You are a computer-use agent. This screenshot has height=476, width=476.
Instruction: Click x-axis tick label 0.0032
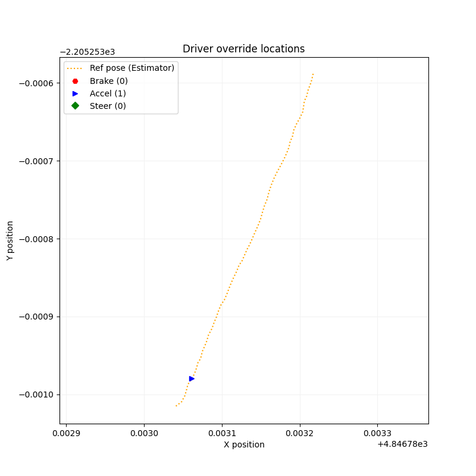(300, 433)
